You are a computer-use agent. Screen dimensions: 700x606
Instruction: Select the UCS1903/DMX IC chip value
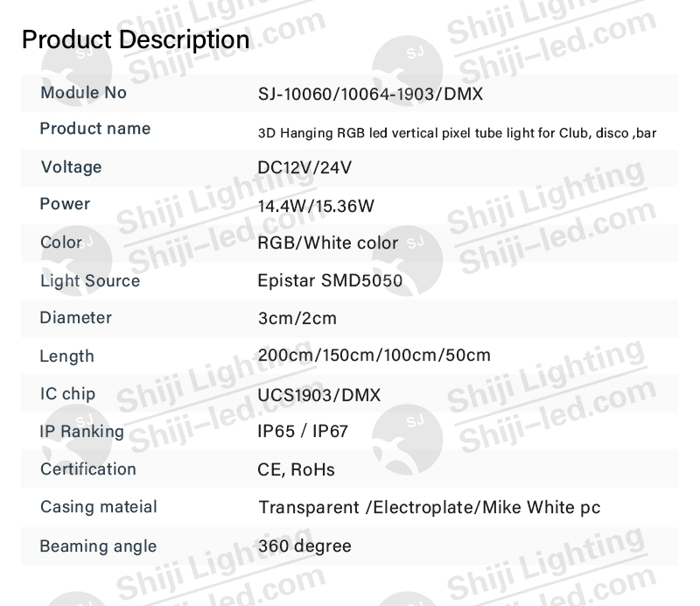point(319,395)
